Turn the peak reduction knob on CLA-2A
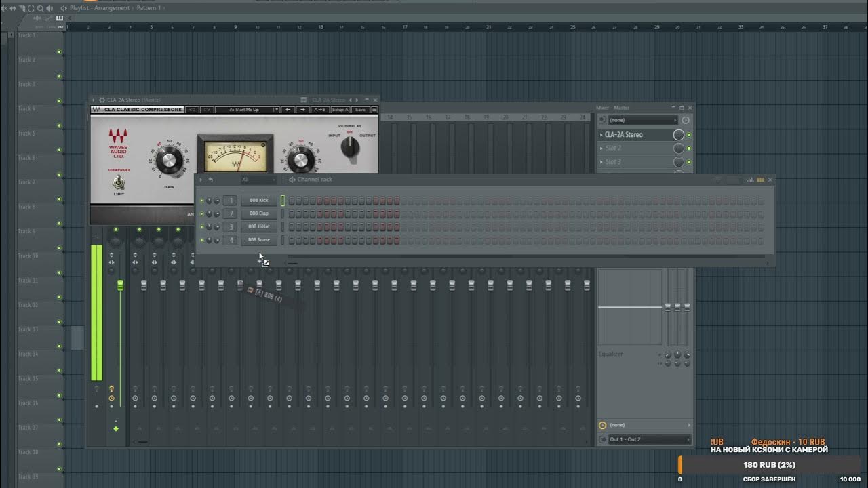The width and height of the screenshot is (868, 488). tap(301, 161)
